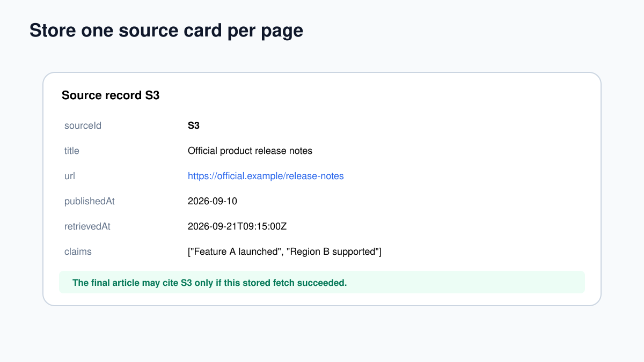Select the bold sourceId value S3
Viewport: 644px width, 362px height.
point(194,125)
